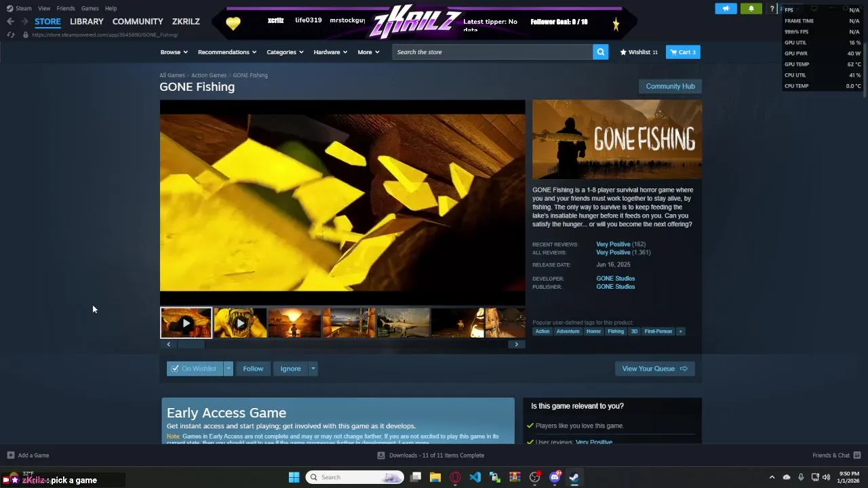Click the gold heart in stream overlay
Image resolution: width=868 pixels, height=488 pixels.
tap(233, 24)
